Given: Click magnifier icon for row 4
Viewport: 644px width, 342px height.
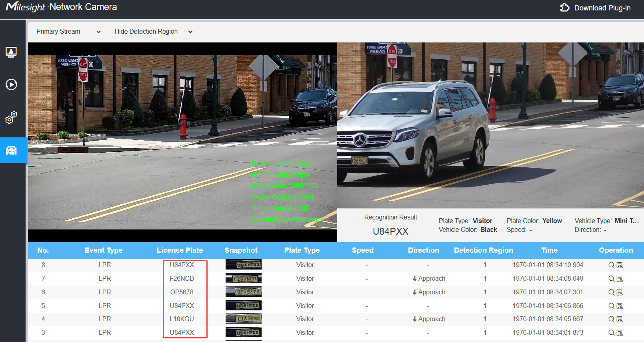Looking at the screenshot, I should click(611, 319).
